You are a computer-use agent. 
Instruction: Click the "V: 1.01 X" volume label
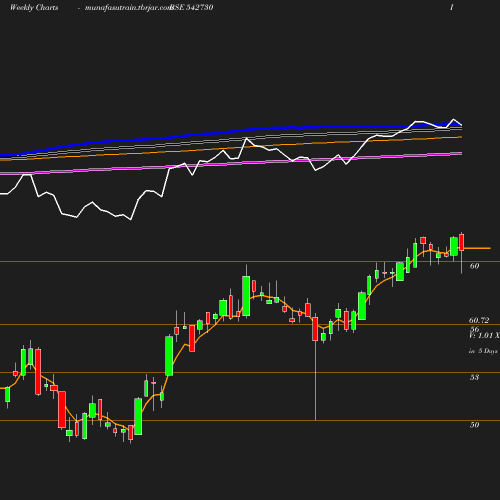tap(484, 335)
